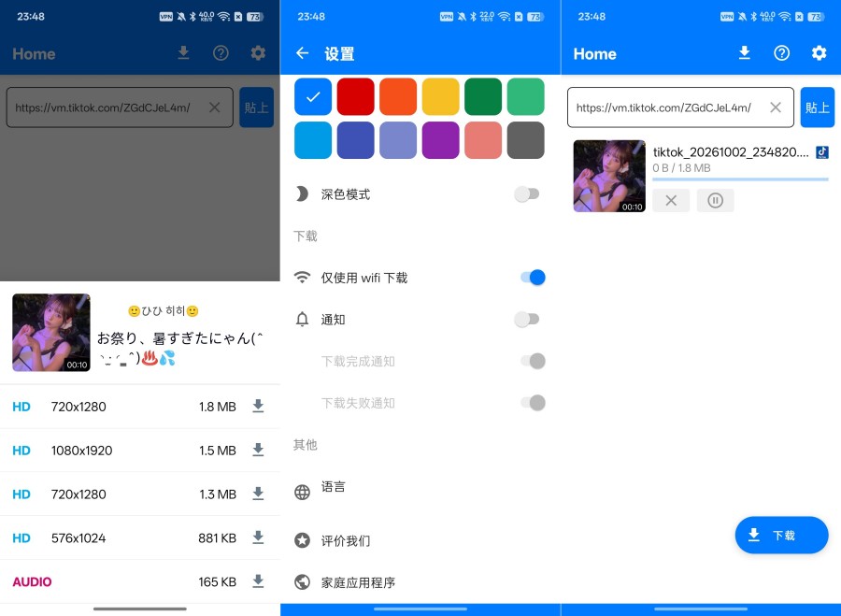Enable the 通知 notifications switch
The image size is (841, 616).
[x=527, y=320]
